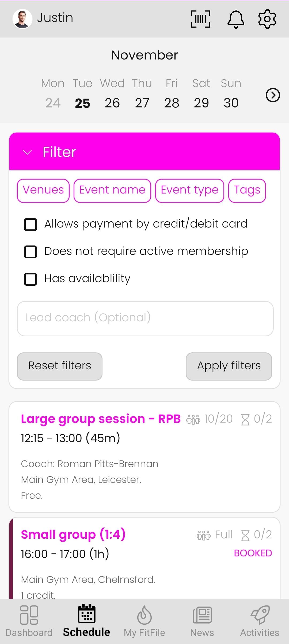
Task: Focus the Lead coach input field
Action: click(145, 318)
